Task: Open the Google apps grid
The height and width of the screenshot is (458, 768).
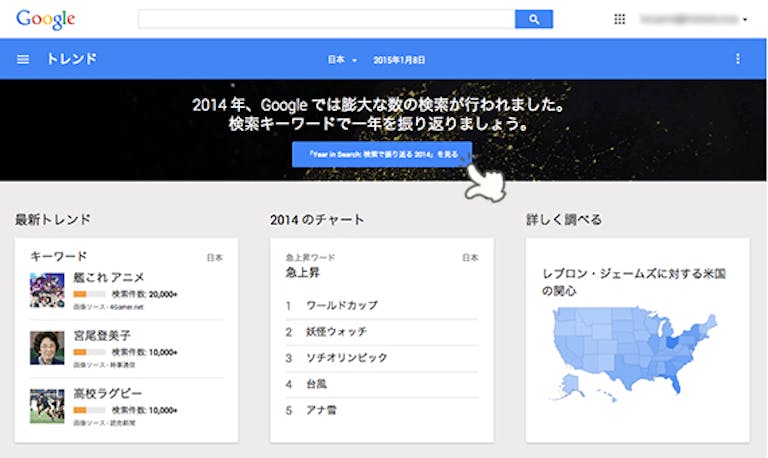Action: point(619,19)
